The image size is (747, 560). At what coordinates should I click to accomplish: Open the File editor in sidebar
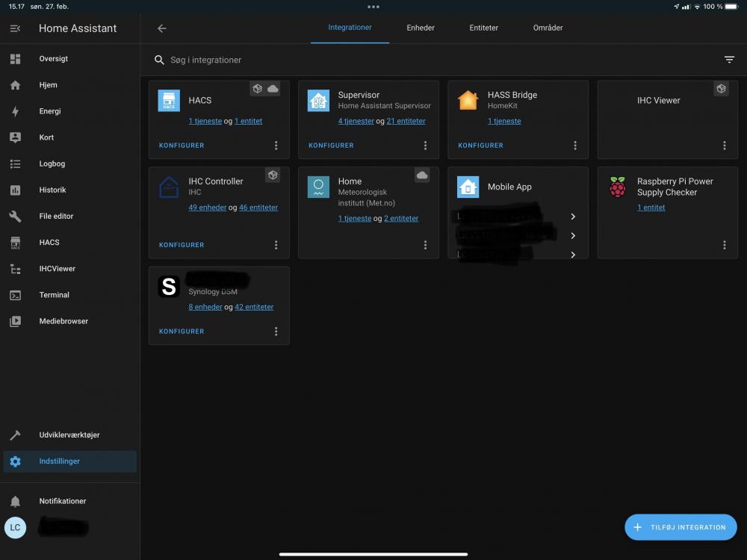pyautogui.click(x=56, y=216)
